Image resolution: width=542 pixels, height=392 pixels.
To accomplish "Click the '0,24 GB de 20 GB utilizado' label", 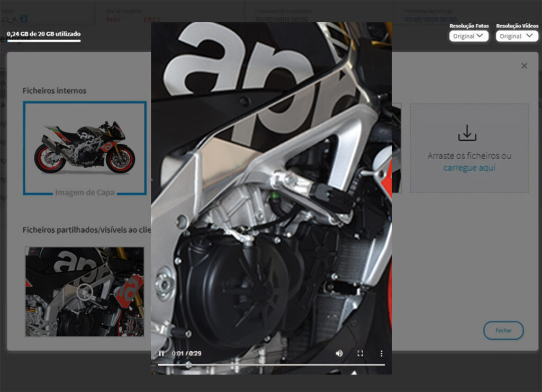I will point(43,34).
